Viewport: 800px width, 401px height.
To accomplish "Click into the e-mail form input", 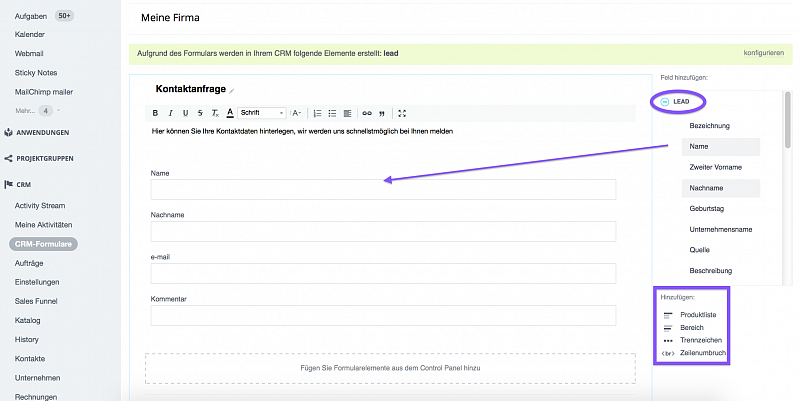I will (x=383, y=273).
